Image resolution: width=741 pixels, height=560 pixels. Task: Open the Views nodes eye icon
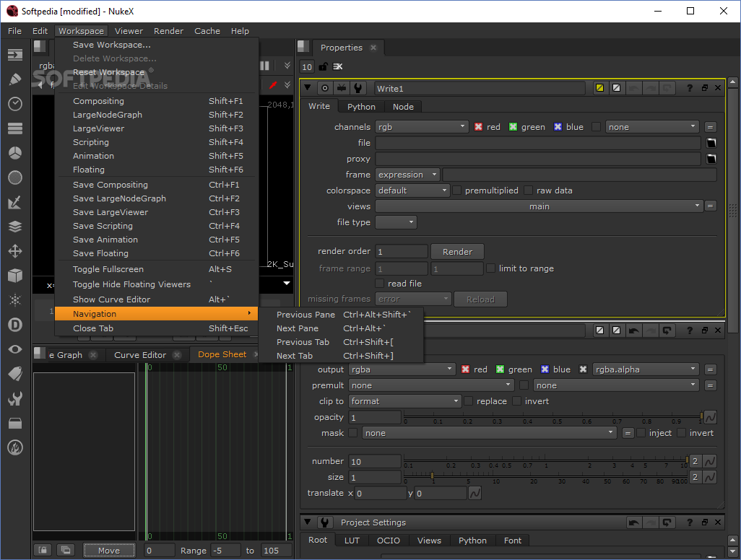tap(15, 349)
